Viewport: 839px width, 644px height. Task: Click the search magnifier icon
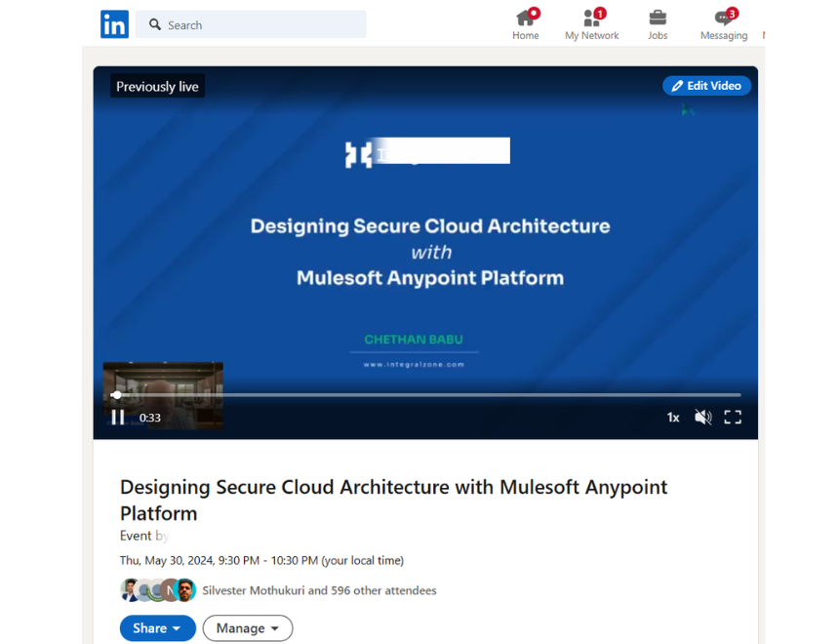coord(155,24)
